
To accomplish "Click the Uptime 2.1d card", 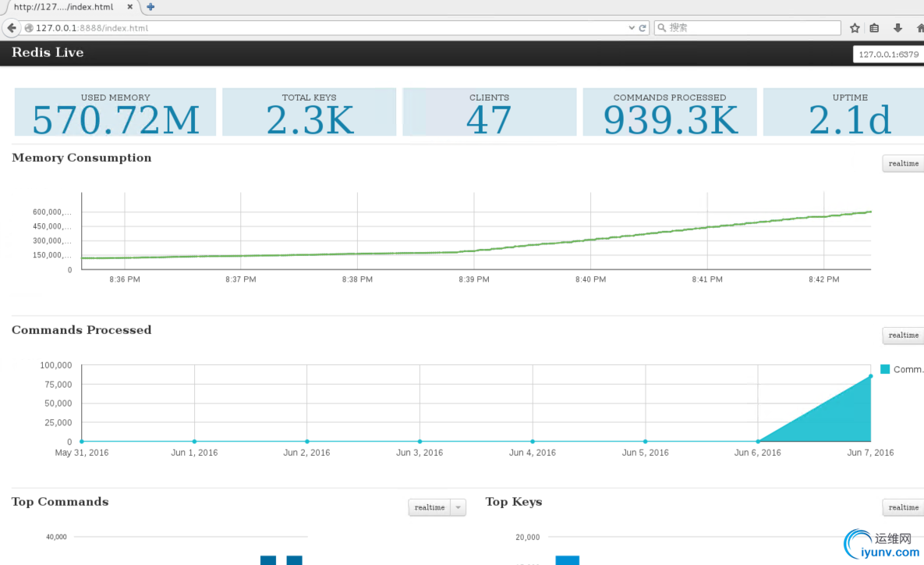I will (844, 112).
